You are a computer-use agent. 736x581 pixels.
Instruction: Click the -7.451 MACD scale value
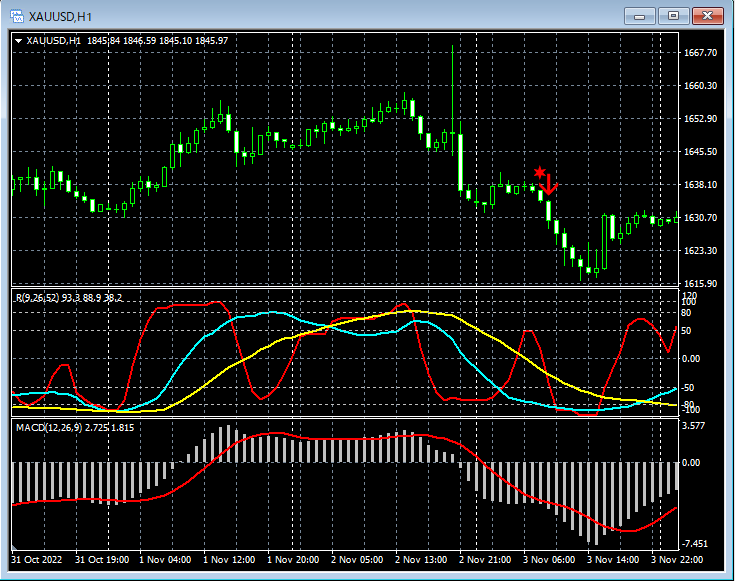(695, 543)
